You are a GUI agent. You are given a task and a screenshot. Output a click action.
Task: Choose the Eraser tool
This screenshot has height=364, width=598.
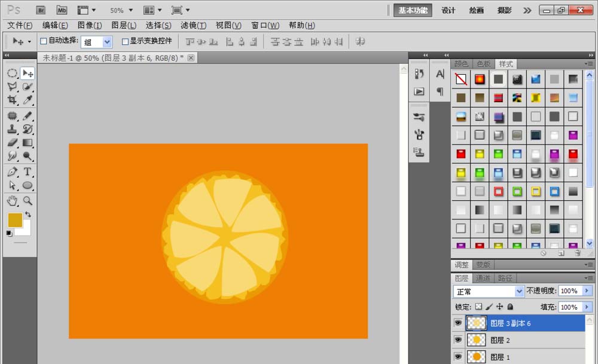coord(12,143)
